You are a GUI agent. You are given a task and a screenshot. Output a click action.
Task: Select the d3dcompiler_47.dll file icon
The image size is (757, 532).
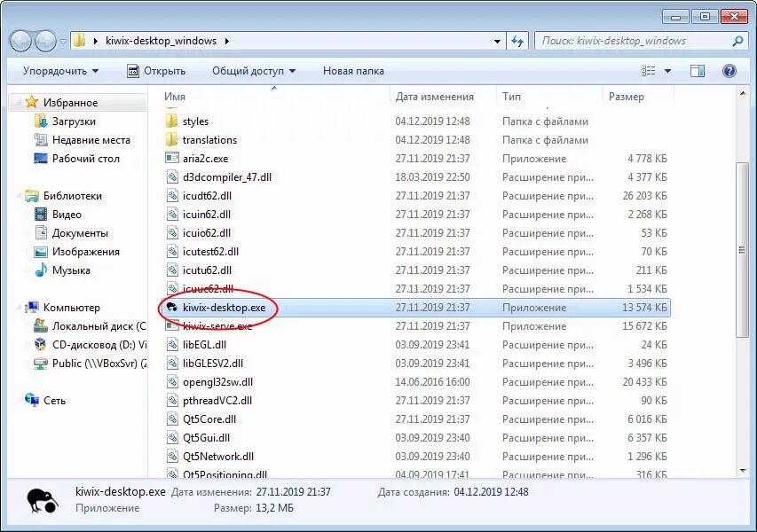click(172, 177)
